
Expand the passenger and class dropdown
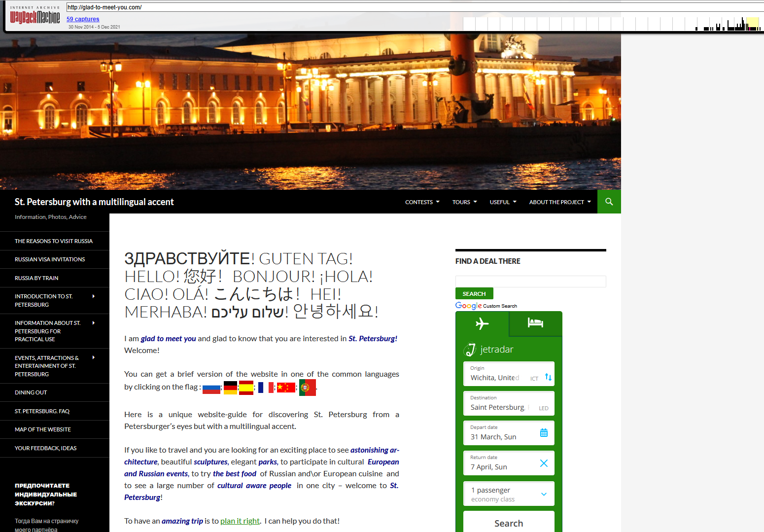(544, 494)
